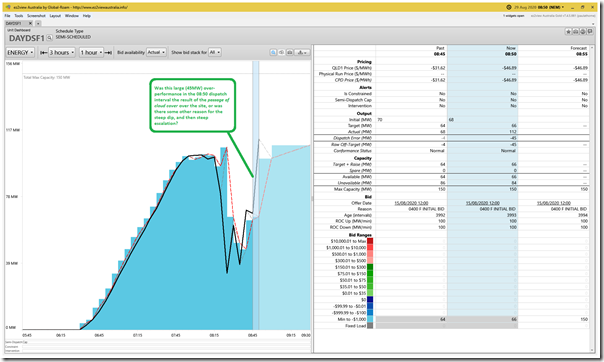This screenshot has height=362, width=604.
Task: Expand the 1 hour forecast dropdown
Action: pyautogui.click(x=91, y=52)
